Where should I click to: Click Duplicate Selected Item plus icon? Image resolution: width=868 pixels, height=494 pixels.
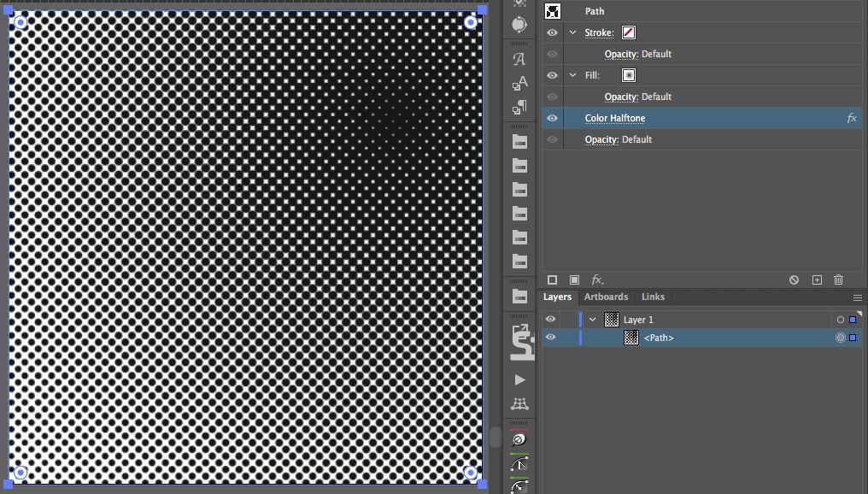[x=817, y=280]
